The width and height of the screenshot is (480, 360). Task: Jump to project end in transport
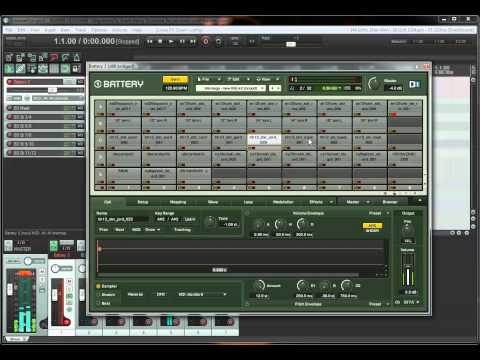[193, 42]
